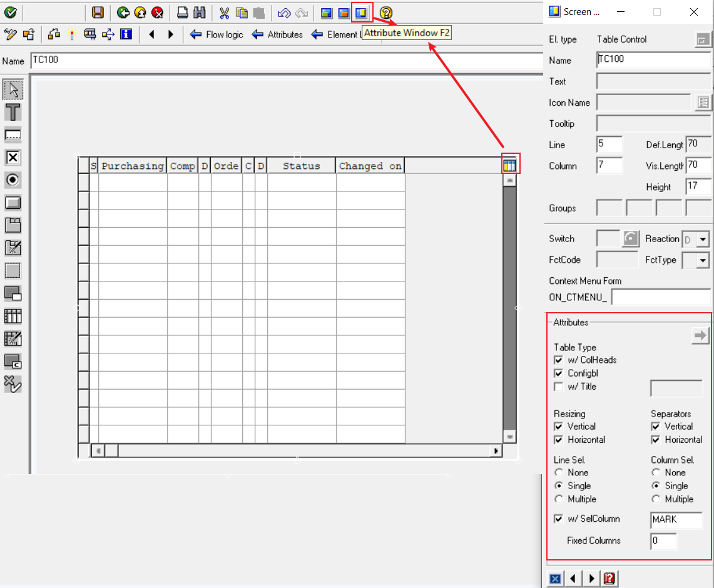714x588 pixels.
Task: Select the Table control grid tool
Action: (x=13, y=316)
